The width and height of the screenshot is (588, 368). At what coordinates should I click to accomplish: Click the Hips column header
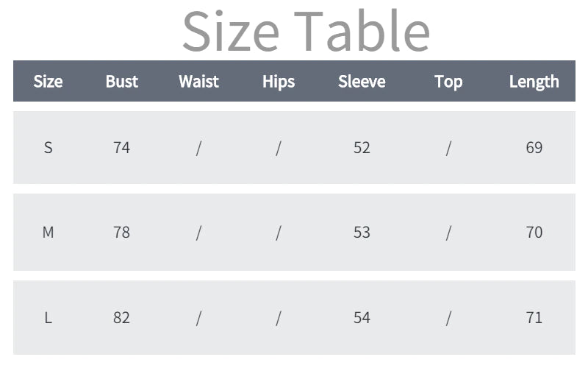pos(279,82)
